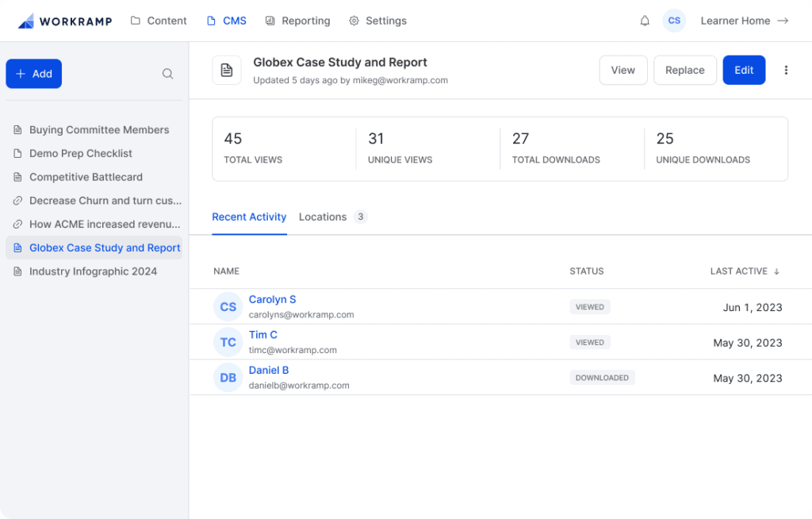Click the View button

click(x=623, y=70)
